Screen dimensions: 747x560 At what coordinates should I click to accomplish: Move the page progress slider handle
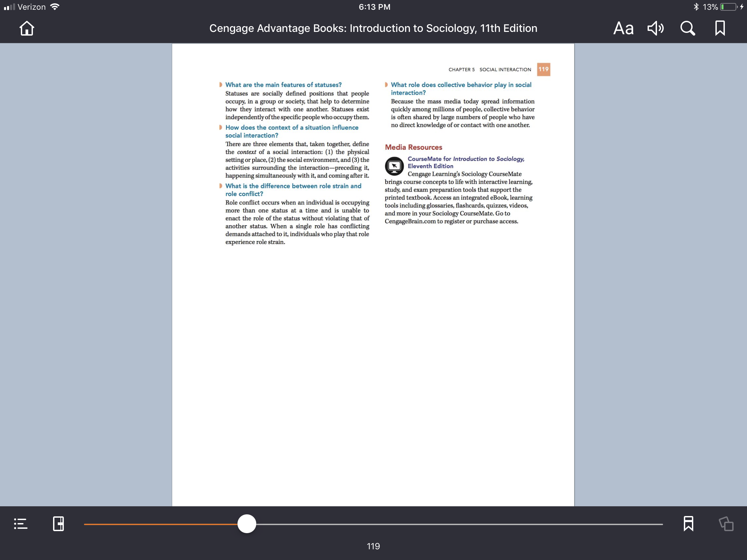247,524
